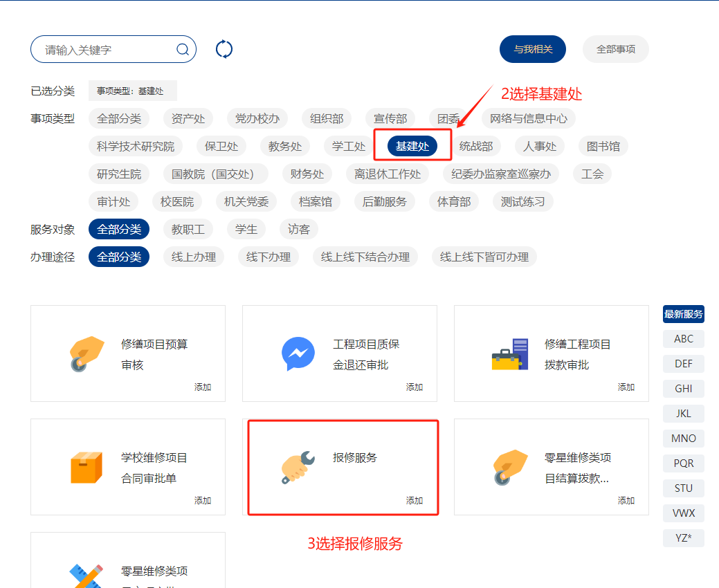
Task: Click 添加 on the 报修服务 card
Action: tap(415, 500)
